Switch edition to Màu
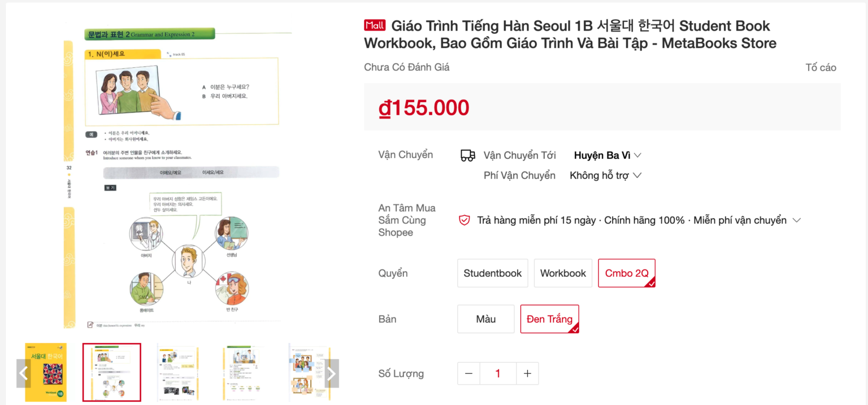Viewport: 868px width, 405px height. (485, 319)
